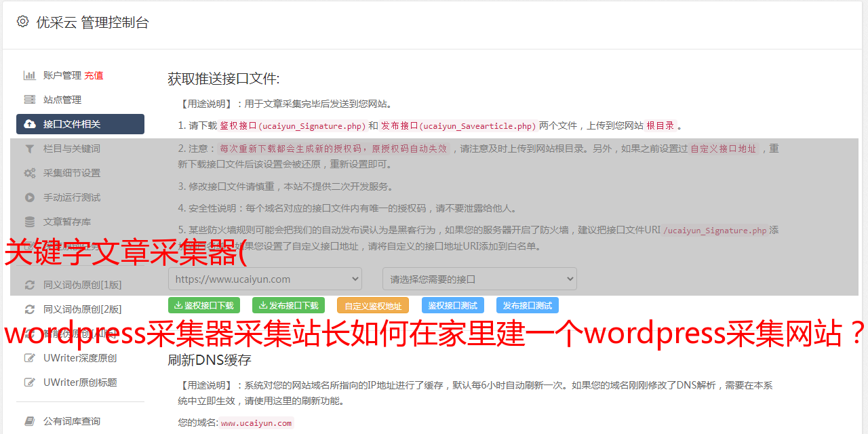Click the gears icon for 采集细节设置
868x434 pixels.
click(30, 173)
